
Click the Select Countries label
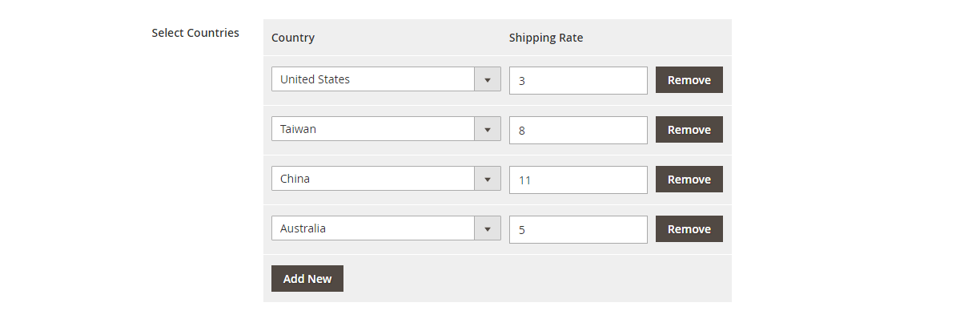(195, 33)
